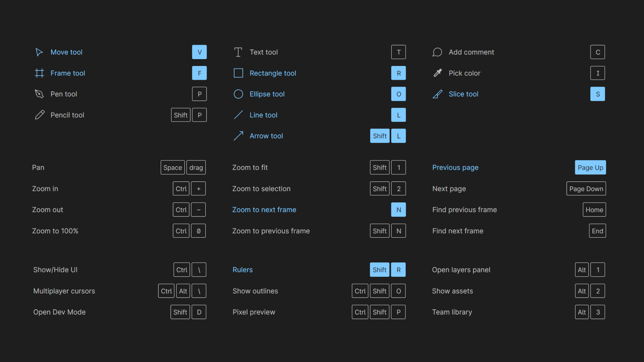Select the Rectangle tool square icon
This screenshot has height=362, width=644.
point(238,73)
